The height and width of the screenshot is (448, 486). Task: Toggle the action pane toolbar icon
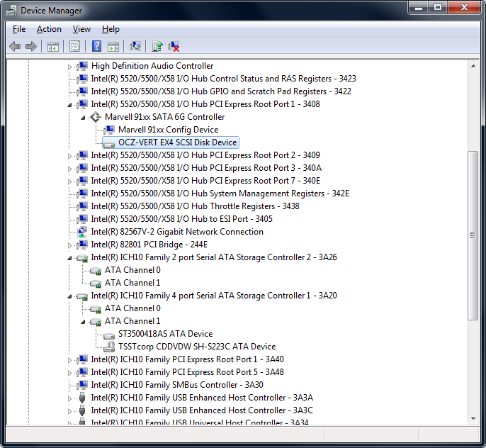pyautogui.click(x=113, y=47)
